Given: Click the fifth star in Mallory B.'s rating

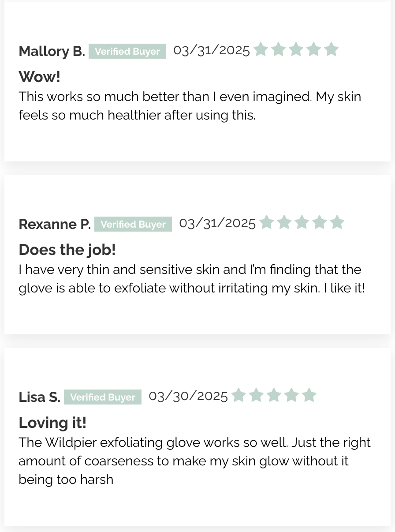Looking at the screenshot, I should pyautogui.click(x=331, y=49).
